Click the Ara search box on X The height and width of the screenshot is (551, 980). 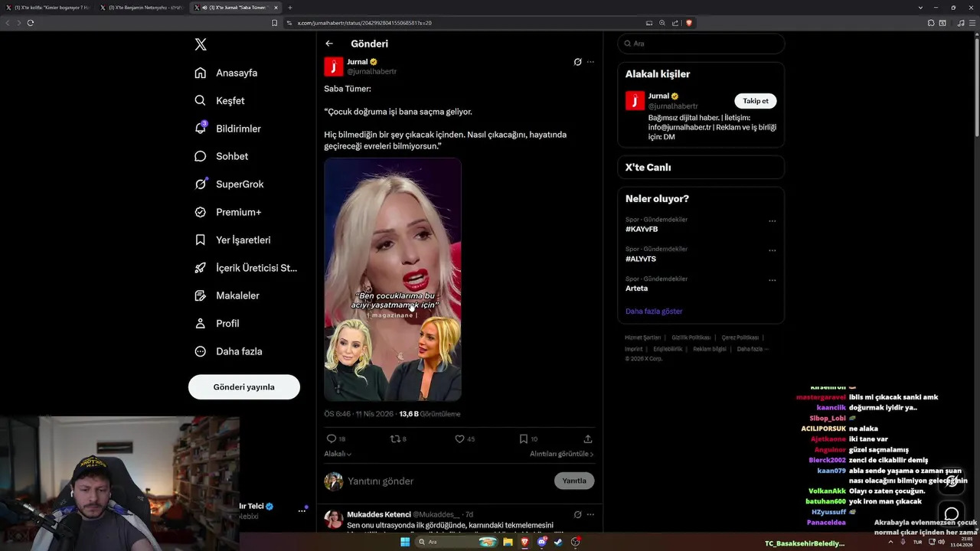coord(701,44)
